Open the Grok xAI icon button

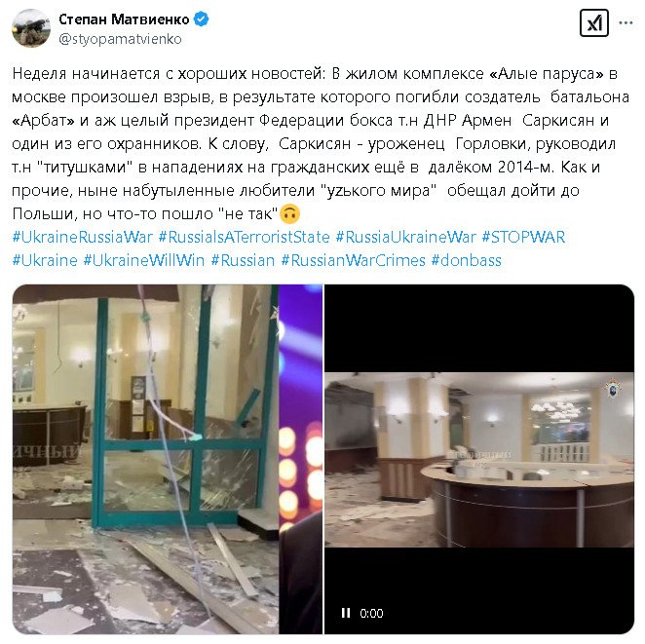point(593,23)
